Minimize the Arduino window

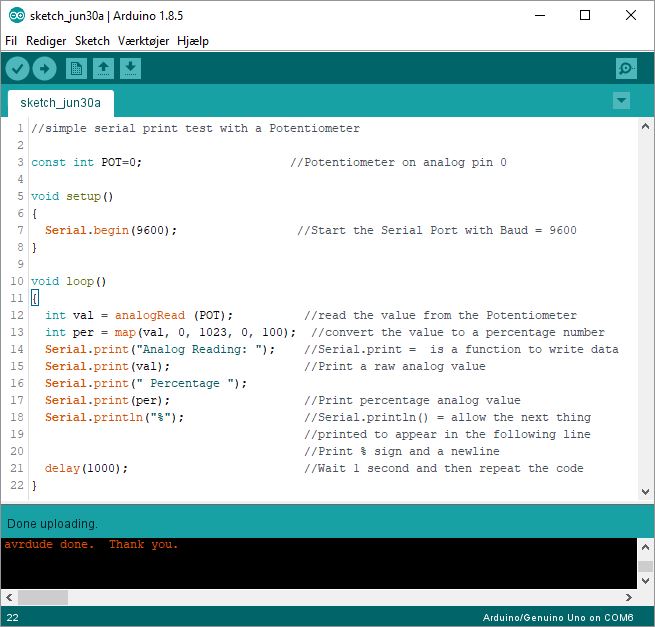(540, 15)
